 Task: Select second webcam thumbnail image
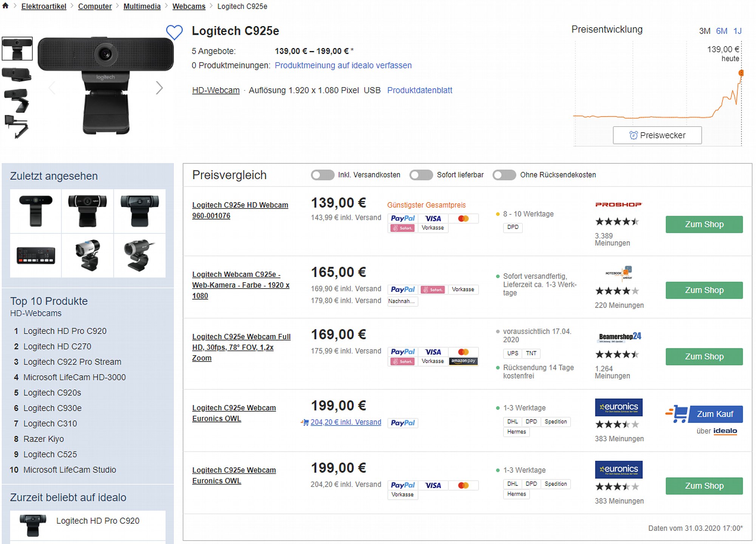click(x=17, y=74)
